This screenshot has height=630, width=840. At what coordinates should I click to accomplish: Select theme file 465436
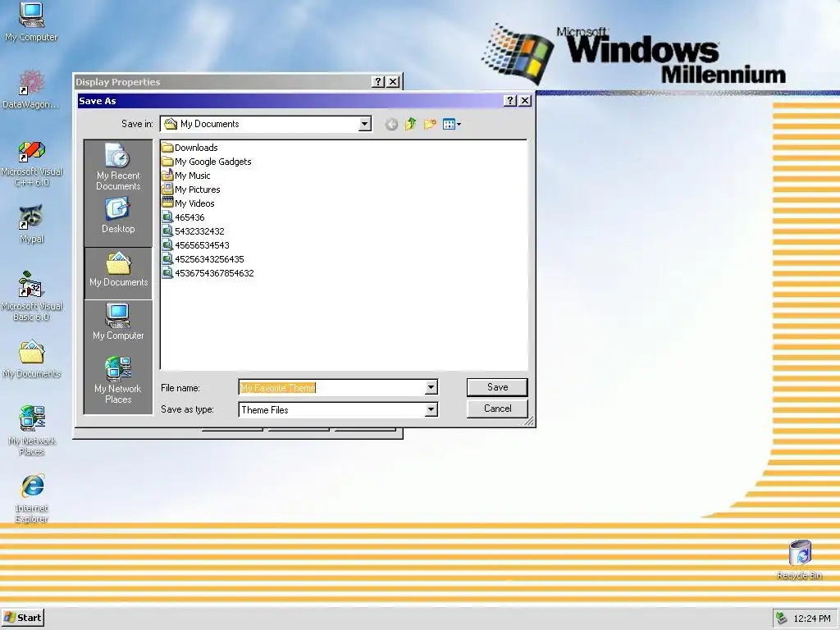tap(183, 217)
